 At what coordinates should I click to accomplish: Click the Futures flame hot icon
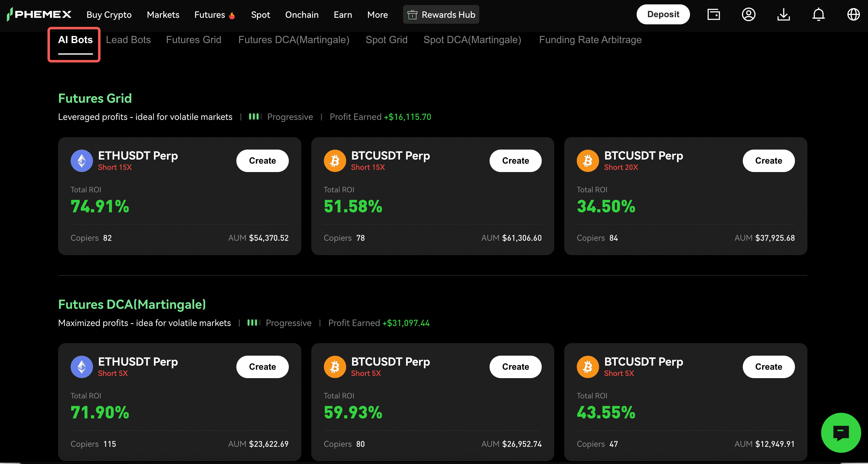(x=232, y=16)
